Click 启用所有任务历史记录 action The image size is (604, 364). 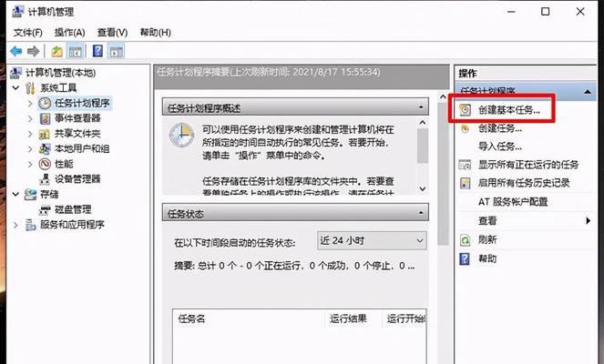[524, 183]
